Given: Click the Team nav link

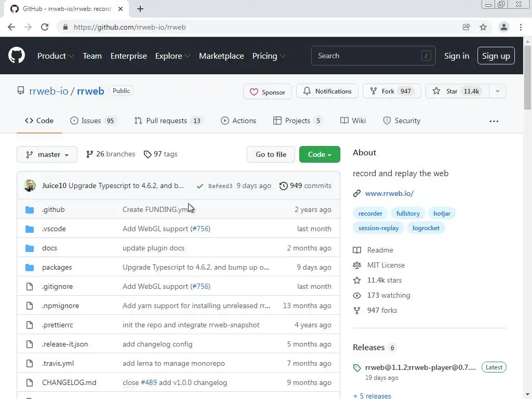Looking at the screenshot, I should (92, 56).
